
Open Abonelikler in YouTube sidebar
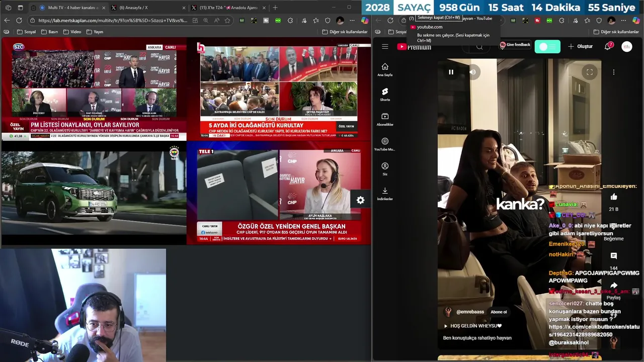(x=385, y=119)
